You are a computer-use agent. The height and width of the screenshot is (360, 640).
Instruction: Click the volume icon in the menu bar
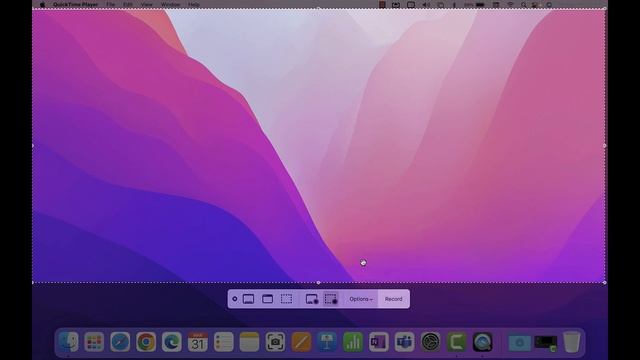coord(426,5)
